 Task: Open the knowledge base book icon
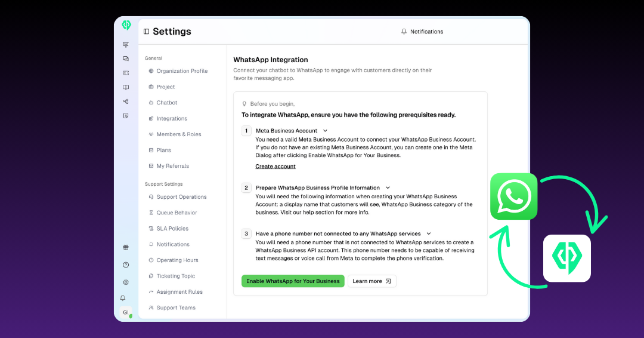tap(126, 87)
